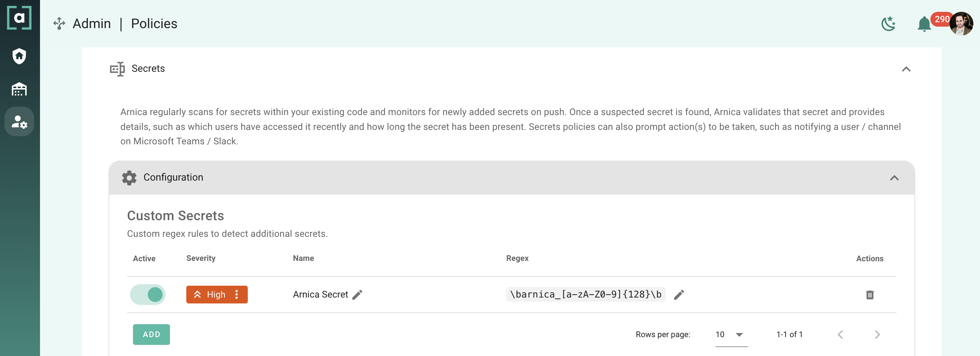Click the ADD button

pyautogui.click(x=151, y=335)
